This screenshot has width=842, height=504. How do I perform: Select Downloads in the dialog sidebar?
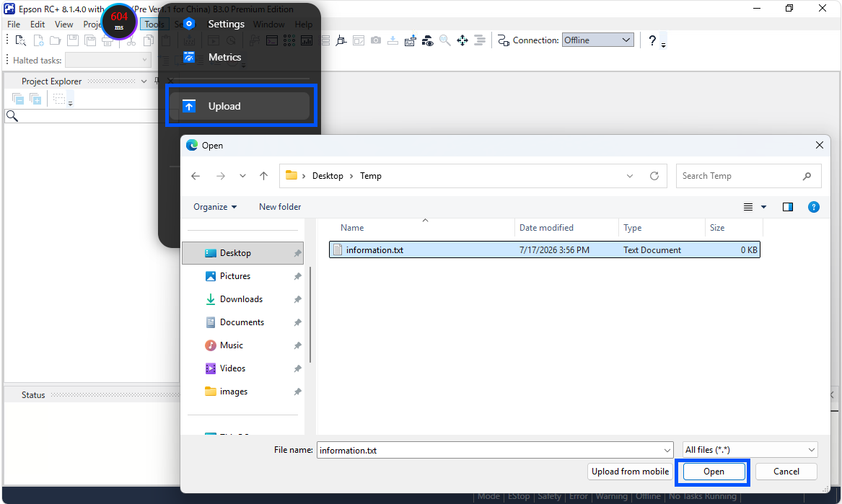pyautogui.click(x=242, y=299)
